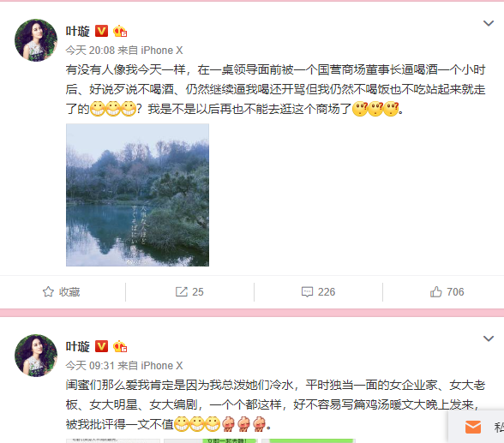Open 叶璇 username link in second post
504x443 pixels.
[x=78, y=347]
